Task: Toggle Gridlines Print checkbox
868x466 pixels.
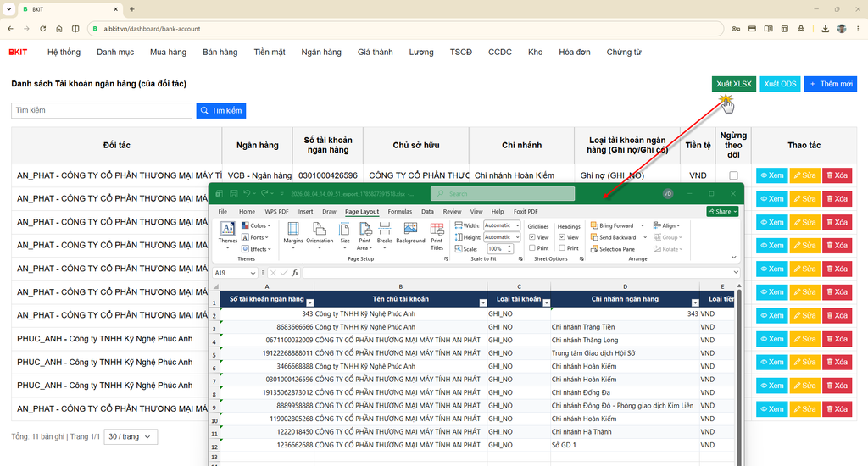Action: coord(532,248)
